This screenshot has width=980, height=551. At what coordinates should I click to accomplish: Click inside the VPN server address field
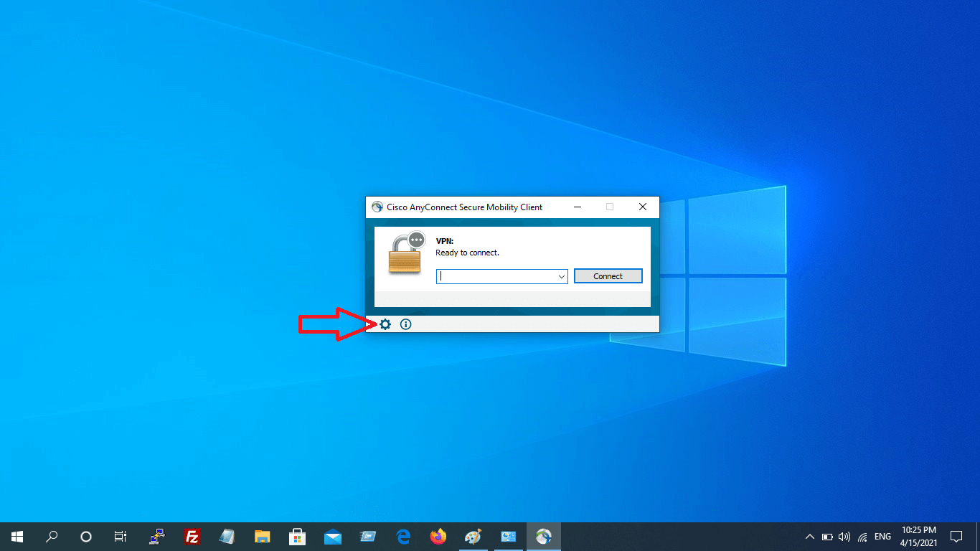click(x=495, y=277)
